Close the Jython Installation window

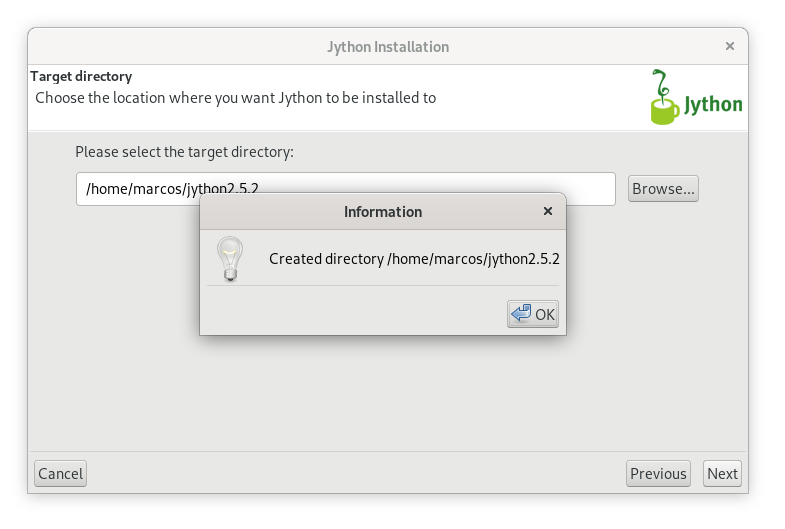pos(730,46)
